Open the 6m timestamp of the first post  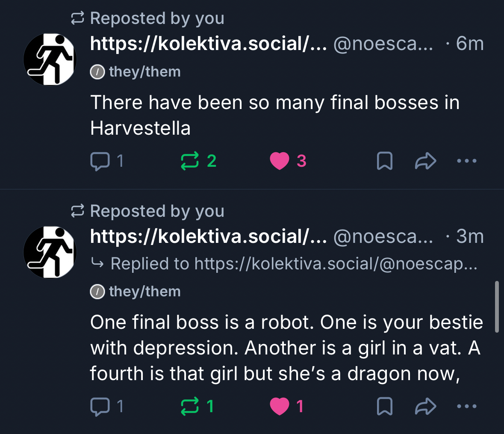[x=469, y=44]
